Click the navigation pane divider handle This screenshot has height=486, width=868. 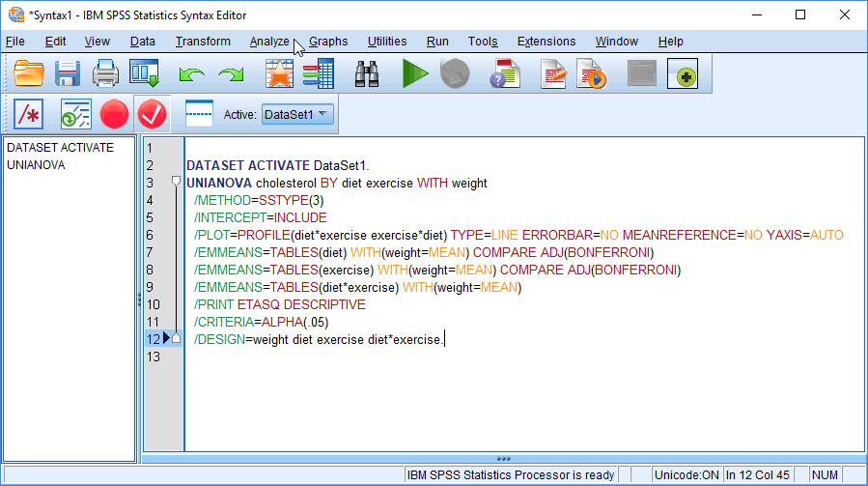tap(139, 300)
